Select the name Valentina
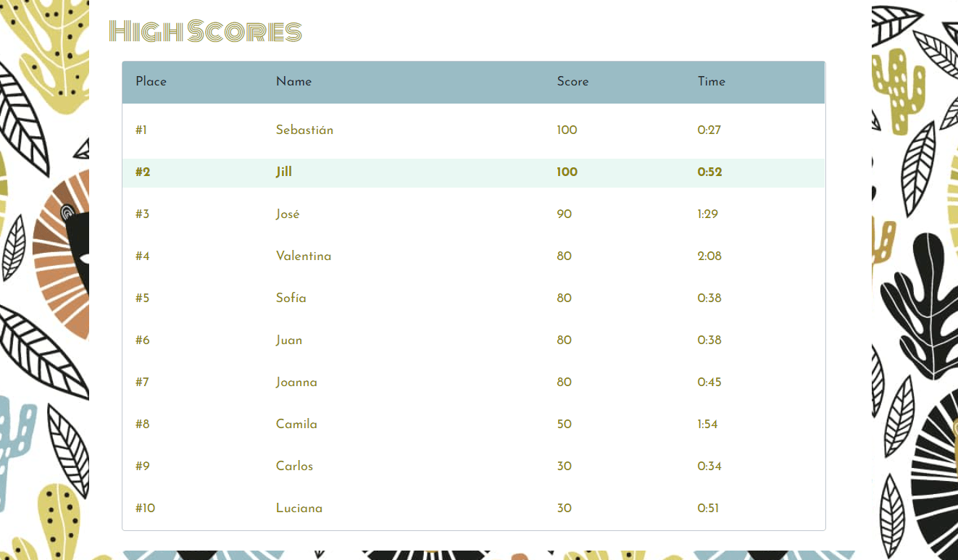 click(304, 256)
